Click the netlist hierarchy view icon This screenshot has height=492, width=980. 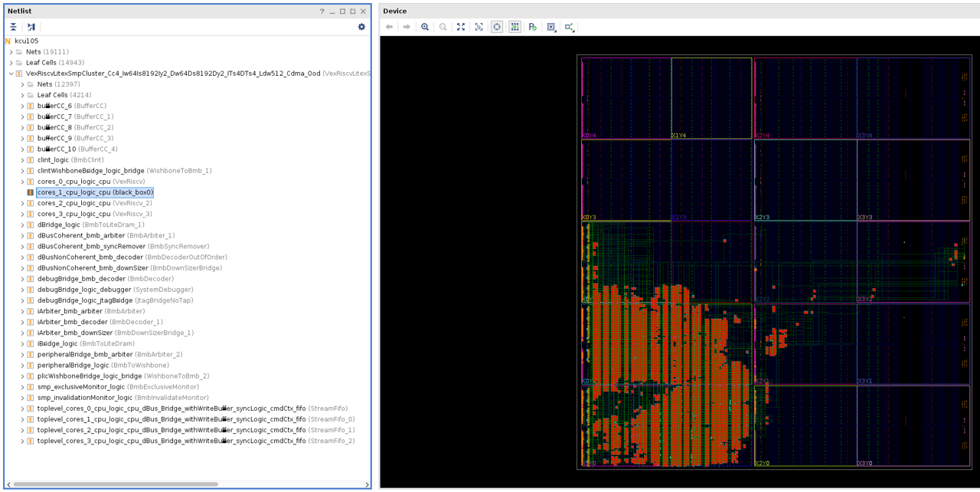(x=31, y=27)
